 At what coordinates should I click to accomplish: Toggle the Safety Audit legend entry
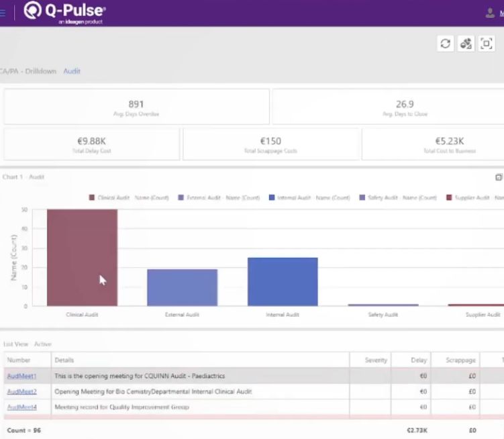click(x=398, y=197)
